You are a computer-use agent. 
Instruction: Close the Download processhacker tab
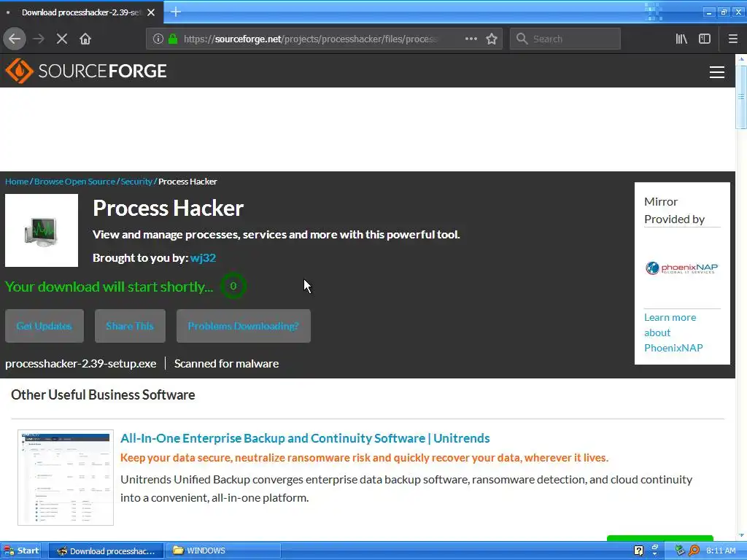point(151,12)
